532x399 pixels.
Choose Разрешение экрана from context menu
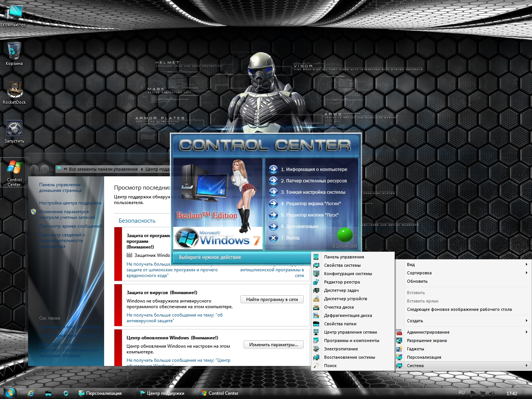click(427, 340)
